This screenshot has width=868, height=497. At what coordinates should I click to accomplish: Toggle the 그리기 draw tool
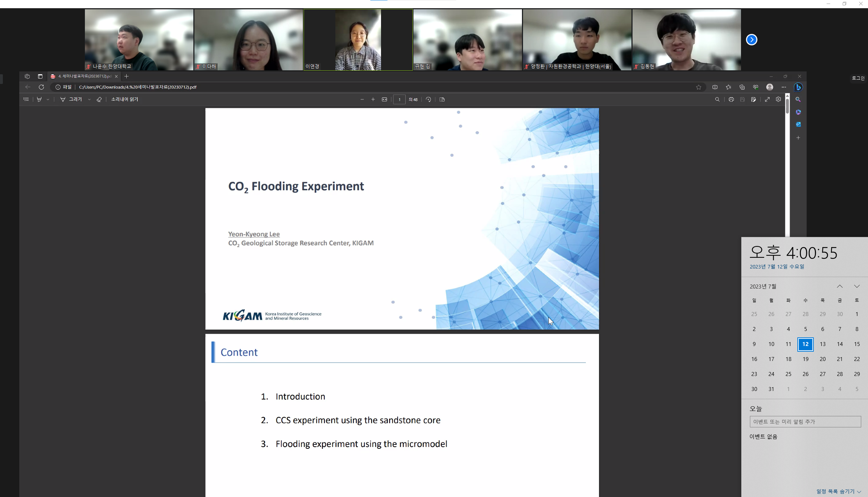[71, 99]
